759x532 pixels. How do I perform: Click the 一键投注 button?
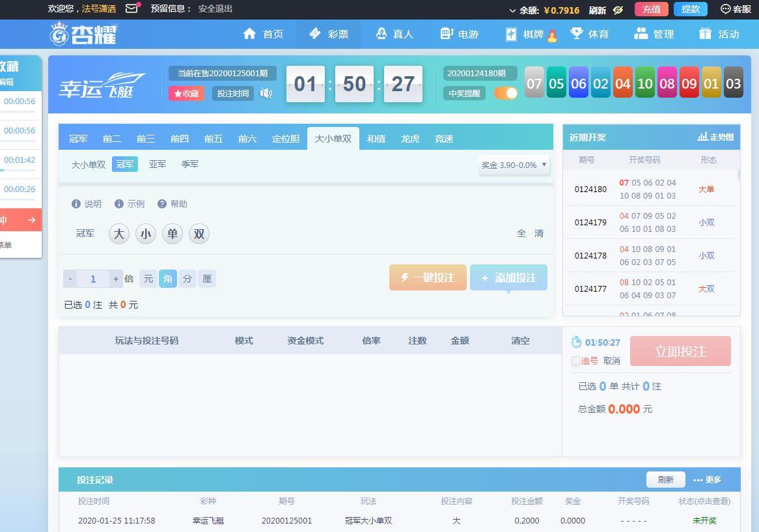[428, 277]
